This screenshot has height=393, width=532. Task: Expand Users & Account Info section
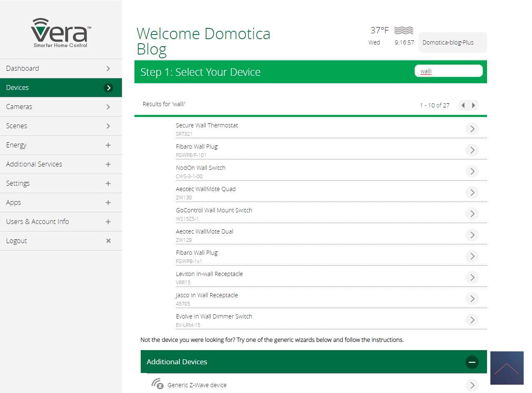click(108, 222)
